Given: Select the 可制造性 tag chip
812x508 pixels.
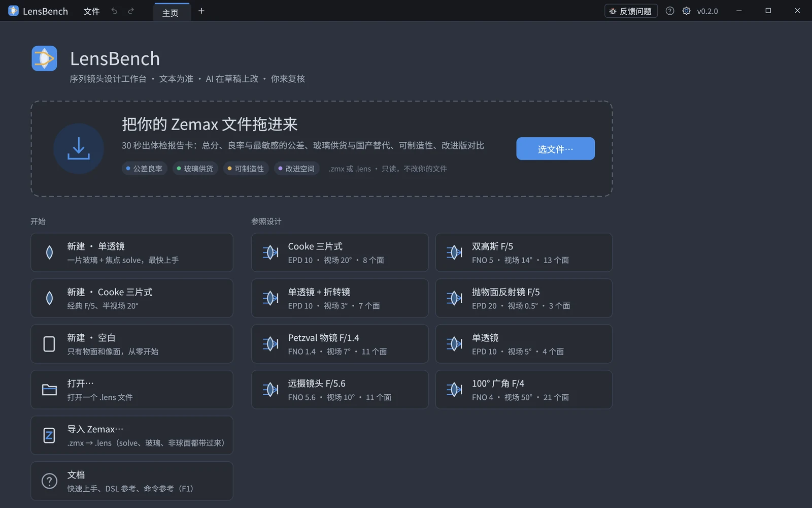Looking at the screenshot, I should [246, 169].
